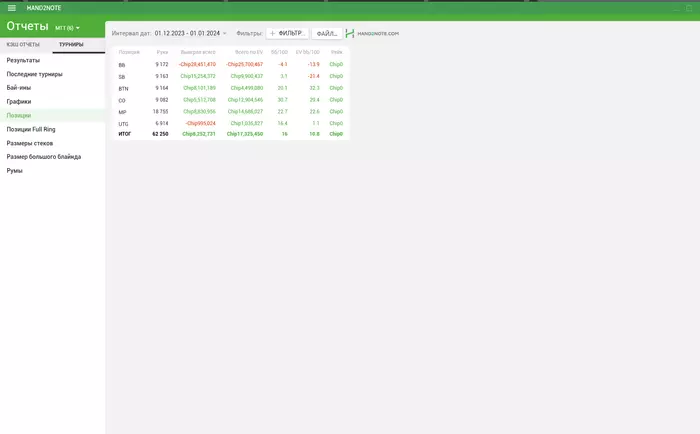Viewport: 700px width, 434px height.
Task: Select the CO position row
Action: pos(230,100)
